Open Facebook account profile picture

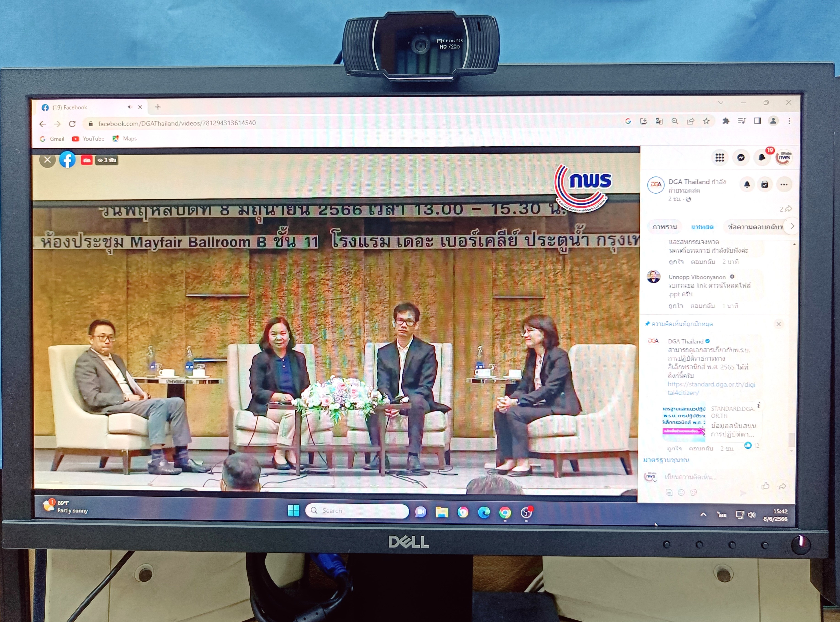tap(784, 157)
